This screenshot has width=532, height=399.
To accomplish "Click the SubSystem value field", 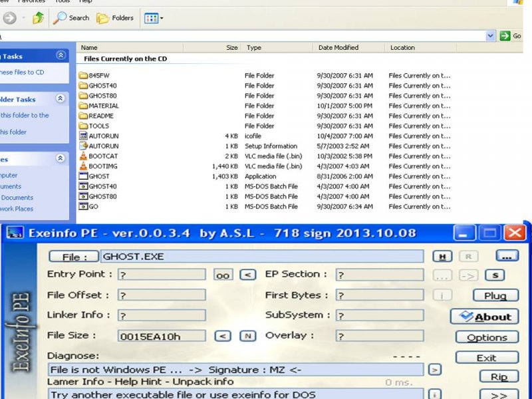I will (x=380, y=315).
